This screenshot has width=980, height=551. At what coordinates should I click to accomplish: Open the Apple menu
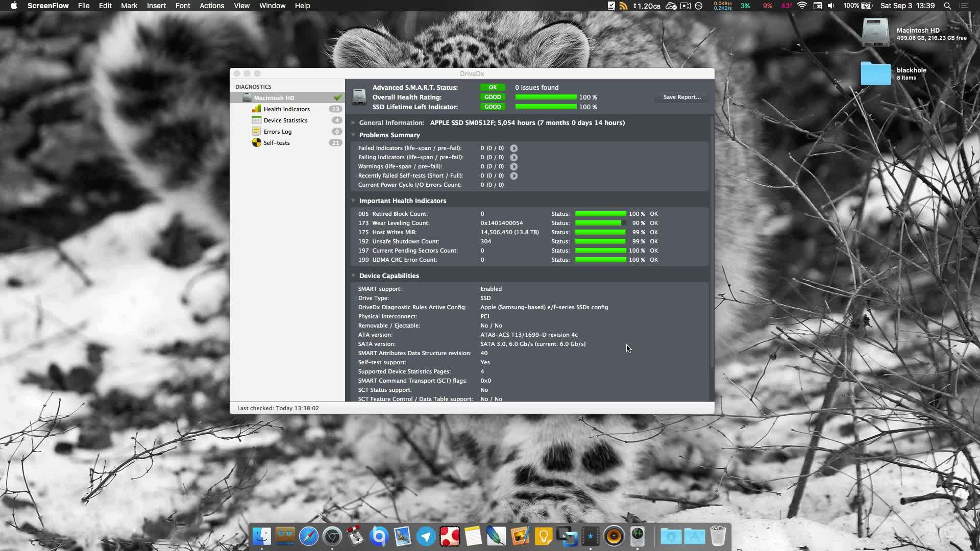tap(14, 6)
